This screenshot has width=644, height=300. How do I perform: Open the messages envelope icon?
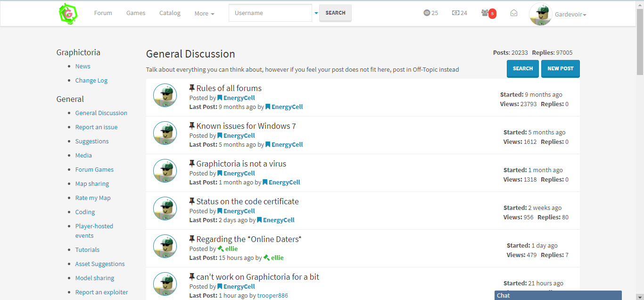514,13
